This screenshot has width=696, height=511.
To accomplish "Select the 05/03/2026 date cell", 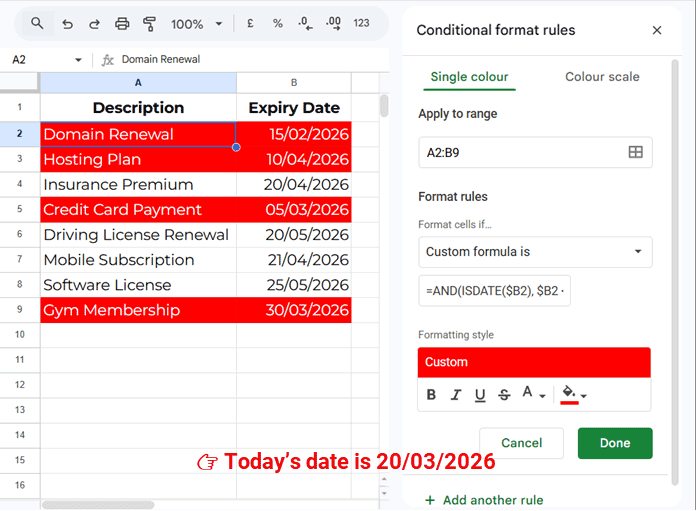I will pyautogui.click(x=294, y=210).
